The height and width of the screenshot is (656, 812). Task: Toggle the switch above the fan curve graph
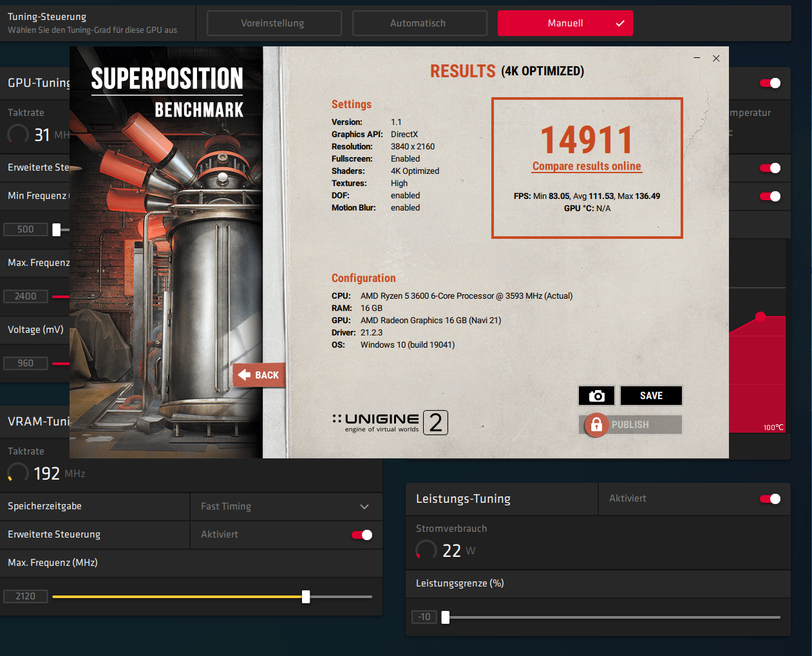click(770, 196)
